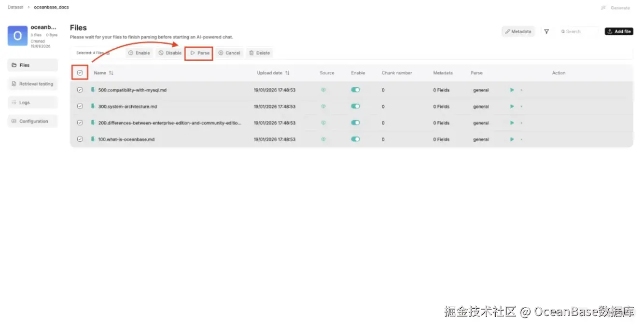644x328 pixels.
Task: Click file icon of 500.compatibility-with-mysql.md
Action: pos(93,90)
